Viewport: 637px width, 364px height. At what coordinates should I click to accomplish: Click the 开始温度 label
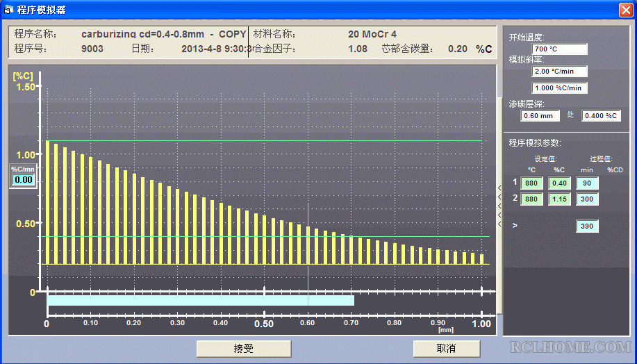click(x=527, y=38)
